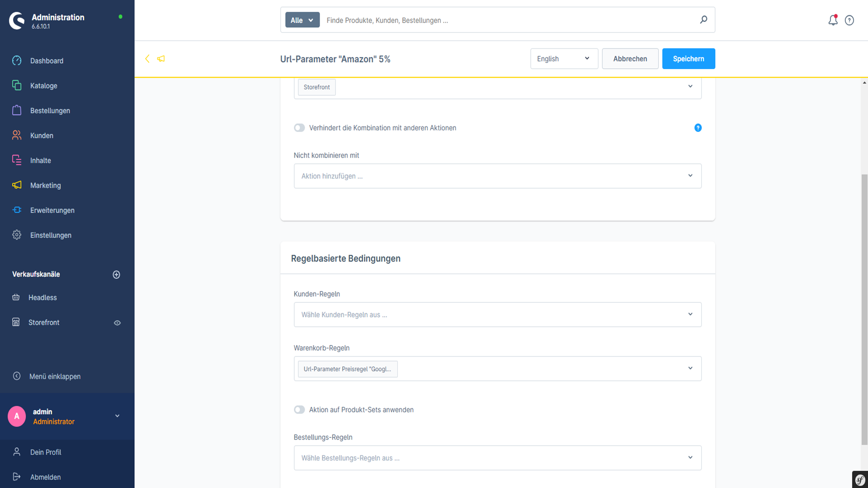Screen dimensions: 868x488
Task: Add a new Verkaufskanal with plus icon
Action: [116, 275]
